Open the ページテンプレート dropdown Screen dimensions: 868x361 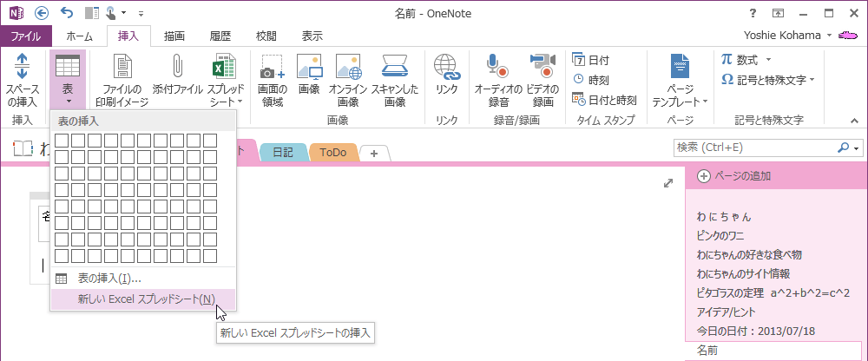[681, 81]
